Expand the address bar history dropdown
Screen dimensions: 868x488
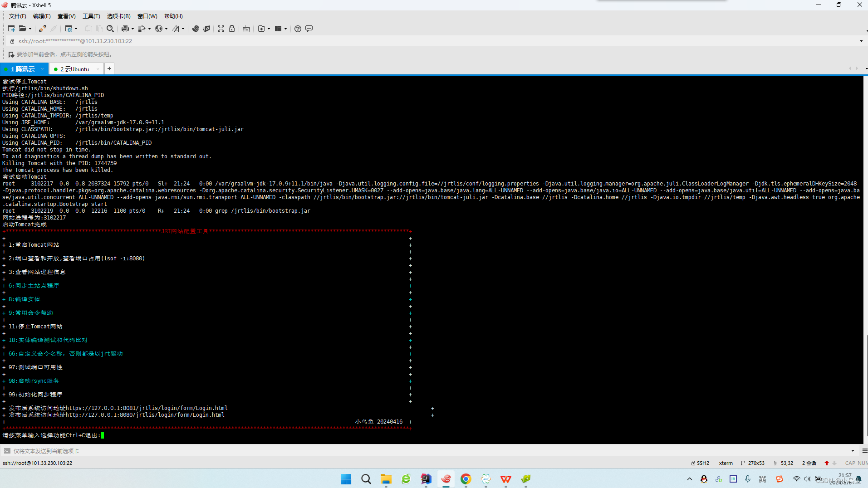pyautogui.click(x=861, y=41)
